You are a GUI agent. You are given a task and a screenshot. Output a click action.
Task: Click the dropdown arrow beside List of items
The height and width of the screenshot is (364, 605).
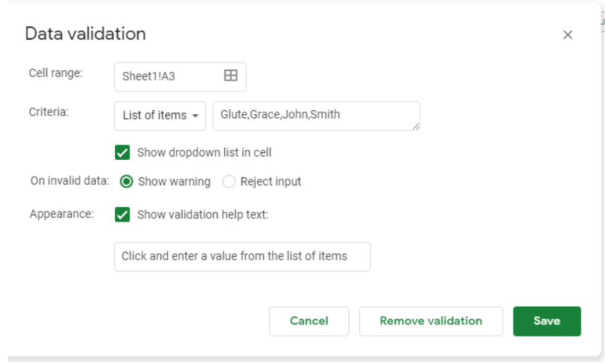tap(195, 116)
